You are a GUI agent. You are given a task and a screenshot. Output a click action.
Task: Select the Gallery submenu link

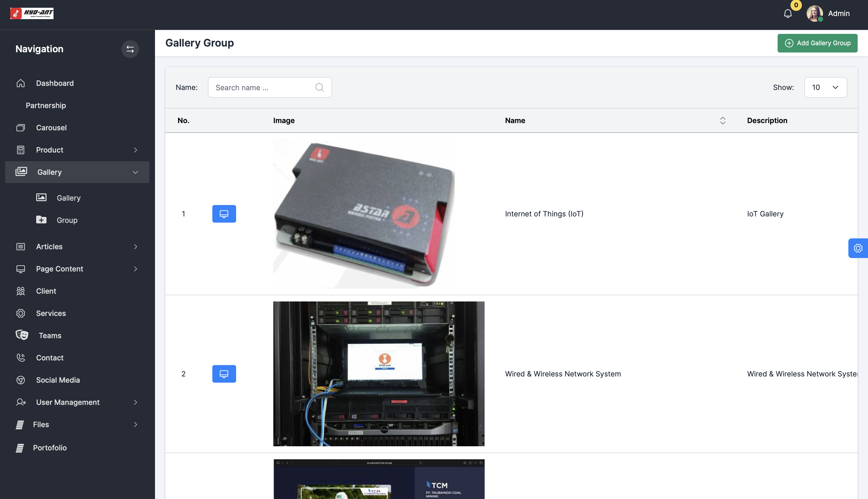(68, 198)
